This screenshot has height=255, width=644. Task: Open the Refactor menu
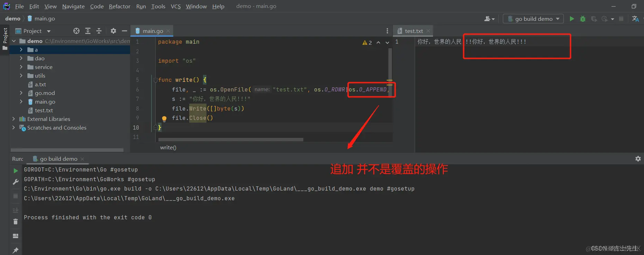tap(119, 6)
